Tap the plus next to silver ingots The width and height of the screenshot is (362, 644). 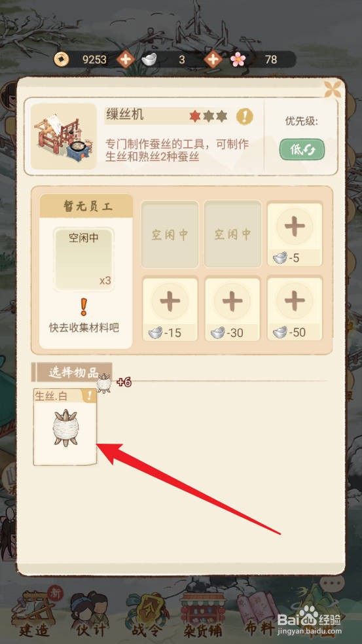pyautogui.click(x=213, y=60)
